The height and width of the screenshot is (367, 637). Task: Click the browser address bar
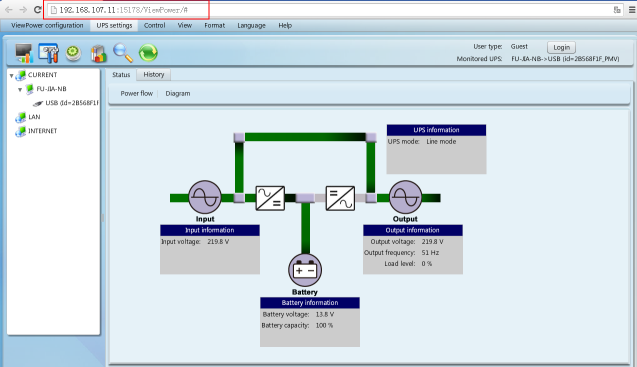click(x=325, y=10)
